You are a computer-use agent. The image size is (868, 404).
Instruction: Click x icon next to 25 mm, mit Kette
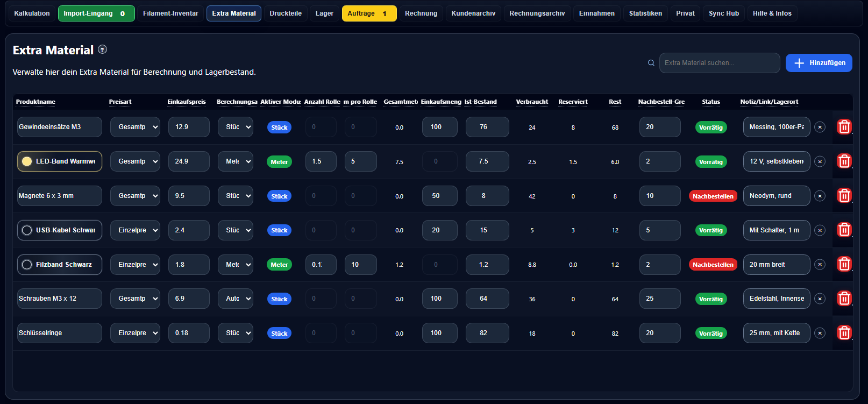click(x=820, y=333)
